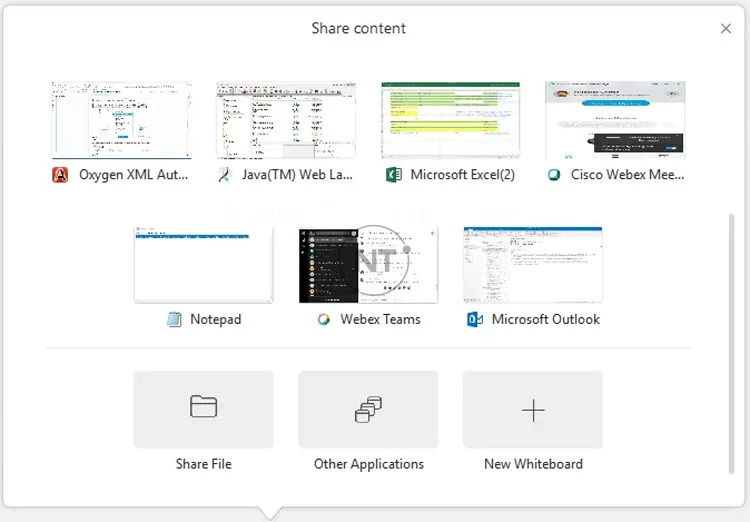Screen dimensions: 750x522
Task: Click the Notepad app icon
Action: [x=174, y=319]
